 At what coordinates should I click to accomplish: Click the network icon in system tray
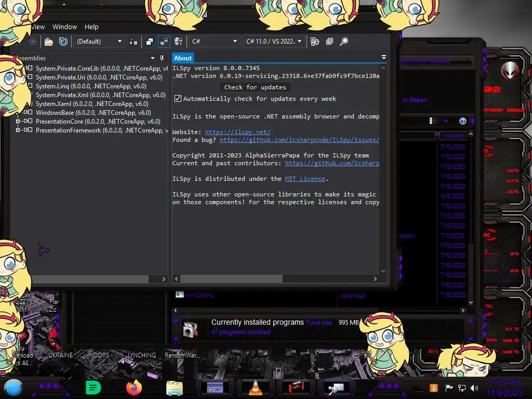coord(461,388)
